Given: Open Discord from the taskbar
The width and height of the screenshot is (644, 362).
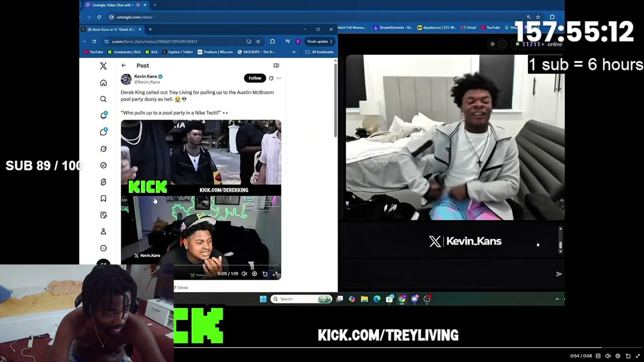Looking at the screenshot, I should (x=415, y=299).
